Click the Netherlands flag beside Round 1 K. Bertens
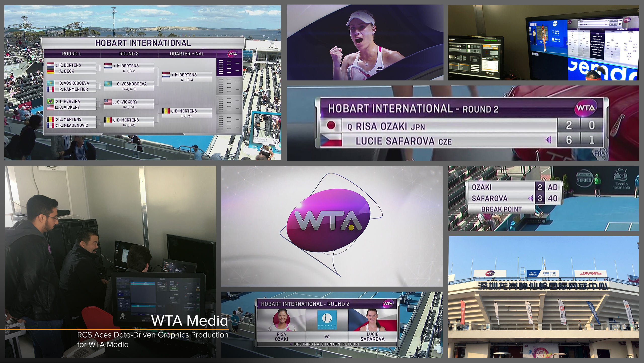 click(x=50, y=65)
